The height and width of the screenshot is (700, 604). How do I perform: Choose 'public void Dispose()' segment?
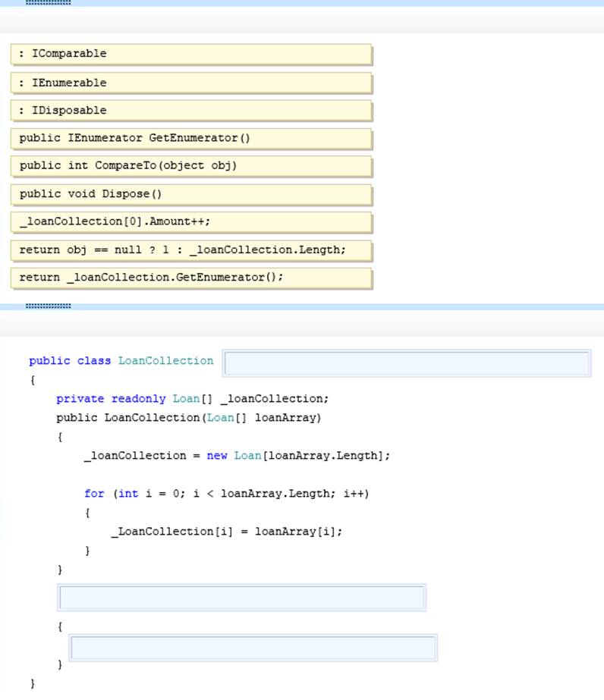coord(191,194)
